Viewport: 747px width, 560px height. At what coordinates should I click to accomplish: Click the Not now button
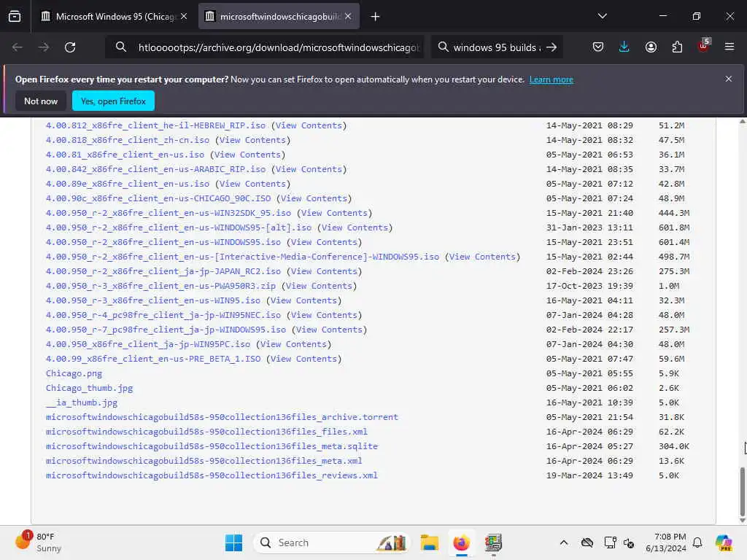click(41, 101)
